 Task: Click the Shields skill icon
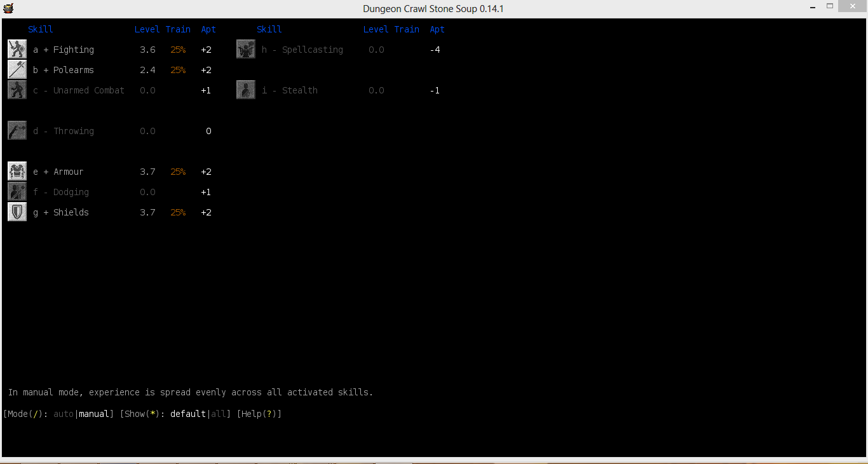click(17, 212)
